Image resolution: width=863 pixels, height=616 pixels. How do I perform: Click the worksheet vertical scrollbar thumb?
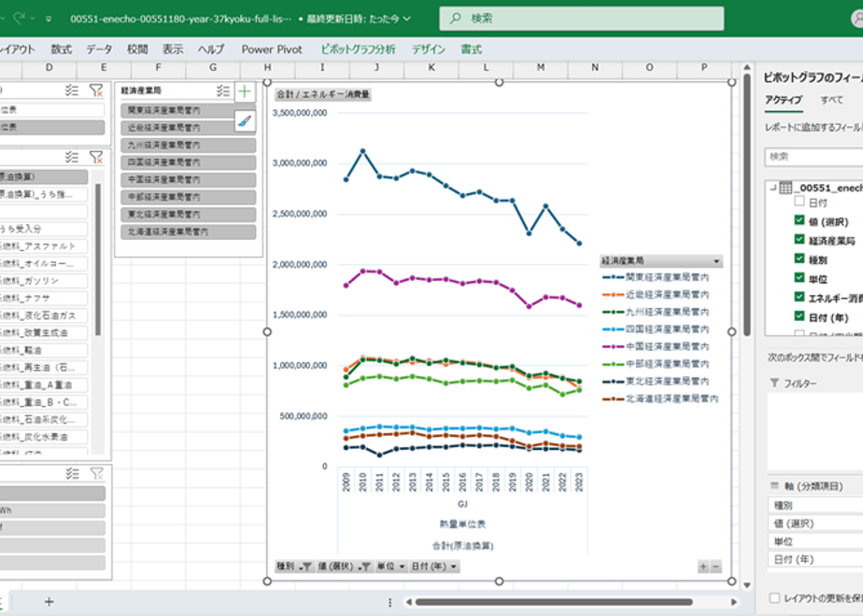(747, 205)
